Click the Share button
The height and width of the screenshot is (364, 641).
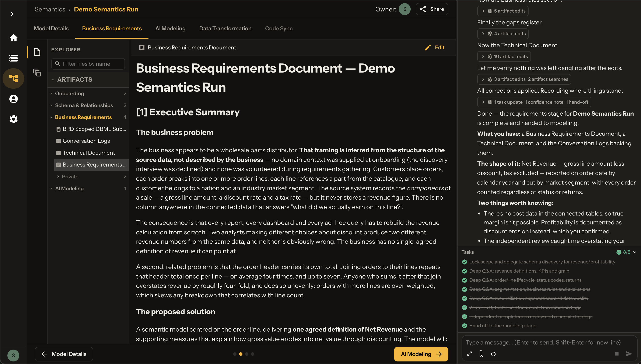pyautogui.click(x=432, y=9)
